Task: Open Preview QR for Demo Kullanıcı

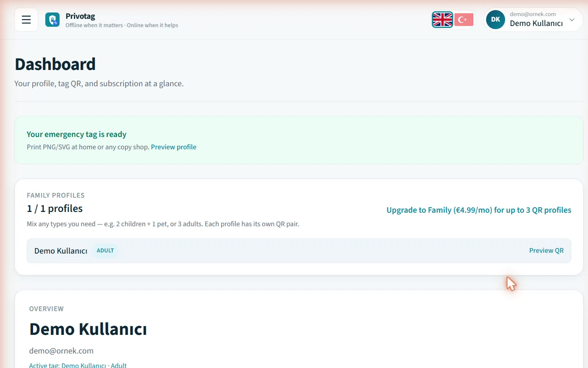Action: [x=546, y=251]
